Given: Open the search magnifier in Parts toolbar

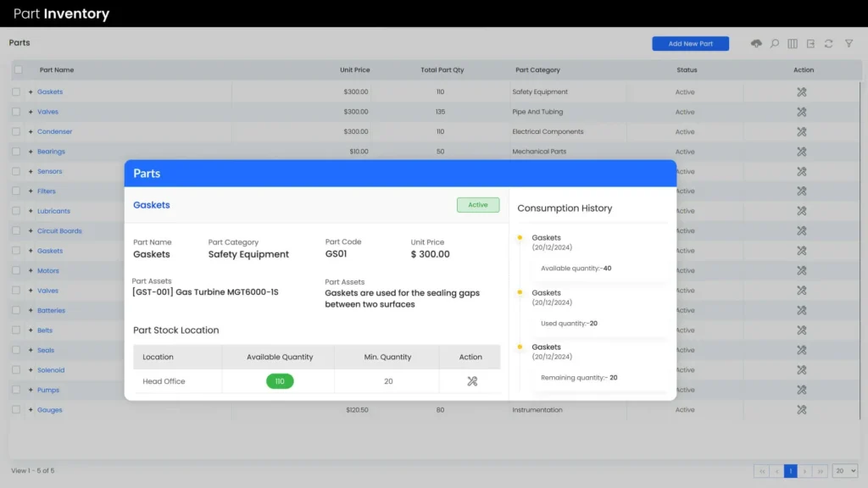Looking at the screenshot, I should [x=775, y=44].
